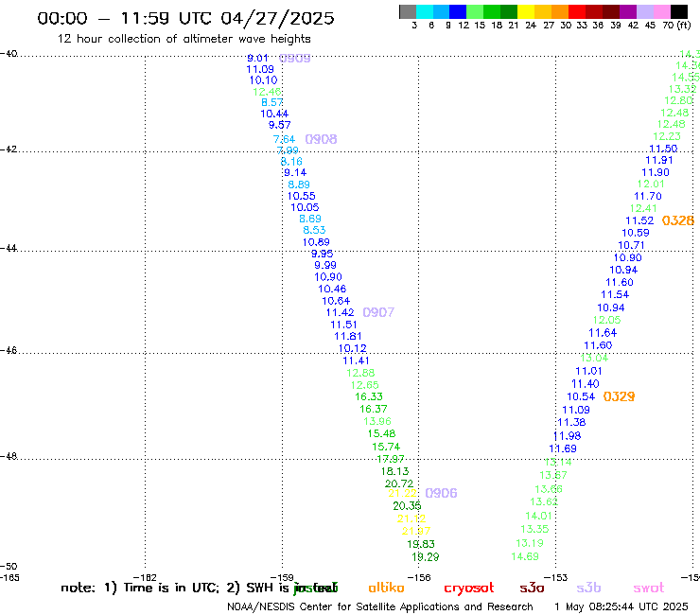Pick the orange swatch in the color scale
Viewport: 700px width, 615px height.
point(559,11)
